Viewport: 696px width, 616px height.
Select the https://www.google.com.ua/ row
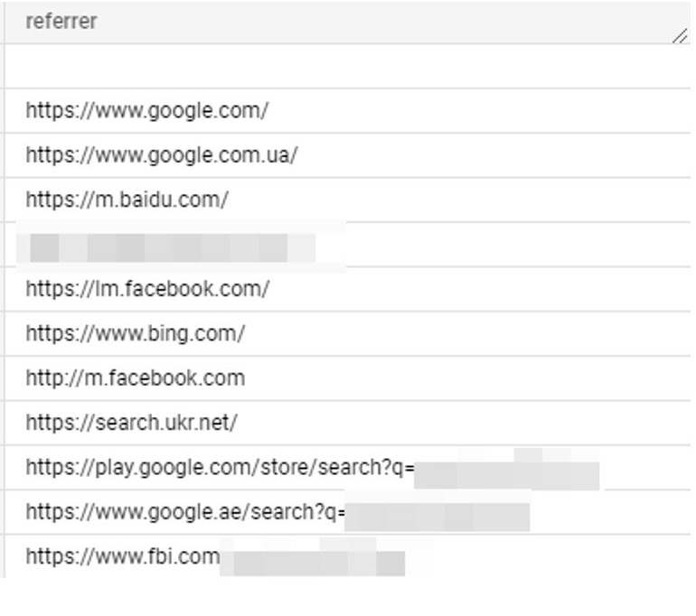(348, 155)
